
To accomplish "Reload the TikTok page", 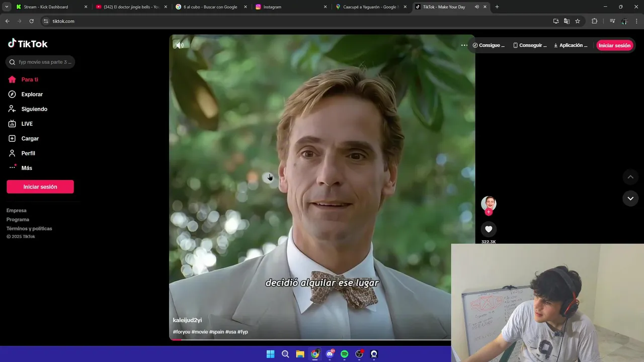I will (31, 21).
